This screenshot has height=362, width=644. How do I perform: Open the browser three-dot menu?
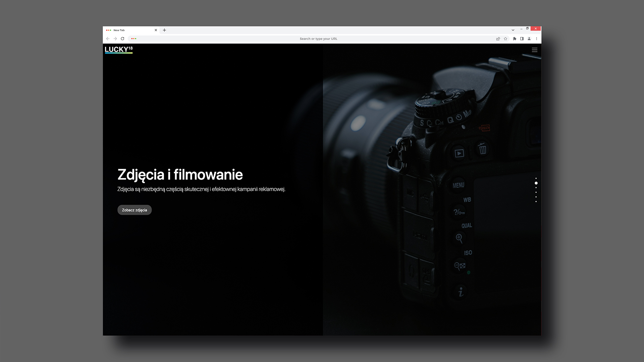[x=537, y=39]
